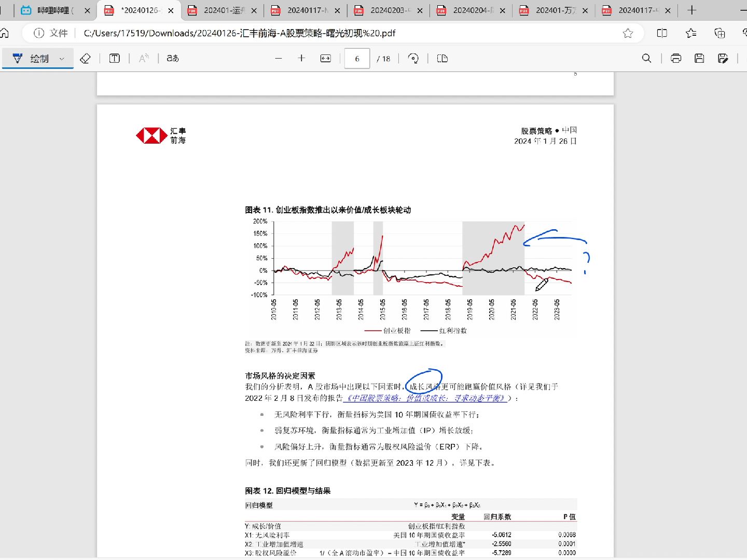Click the Save as icon
Image resolution: width=747 pixels, height=560 pixels.
click(723, 59)
